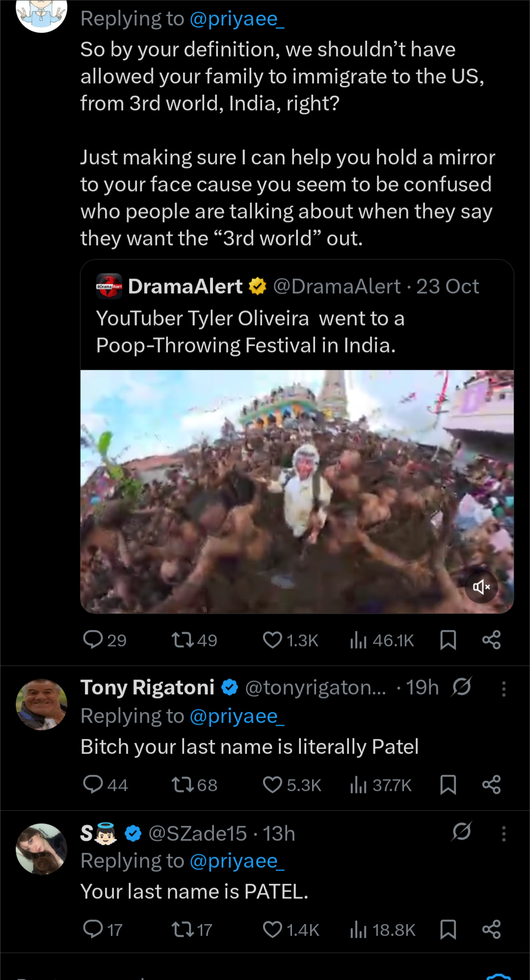
Task: View analytics for Tony Rigatoni's tweet
Action: pyautogui.click(x=358, y=785)
